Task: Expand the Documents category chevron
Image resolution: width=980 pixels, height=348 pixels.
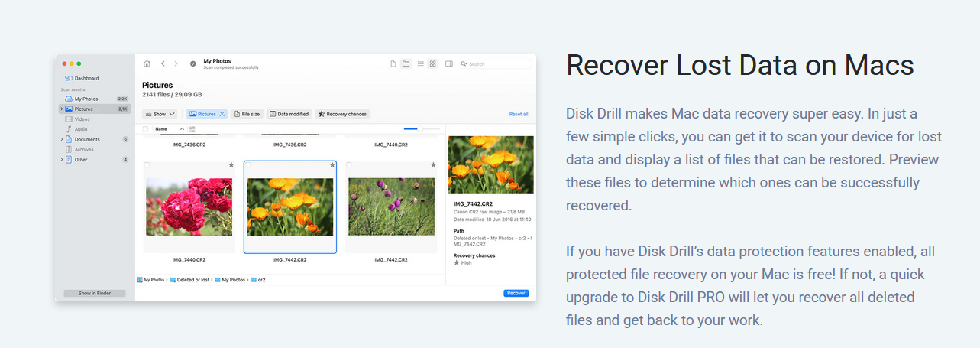Action: coord(62,139)
